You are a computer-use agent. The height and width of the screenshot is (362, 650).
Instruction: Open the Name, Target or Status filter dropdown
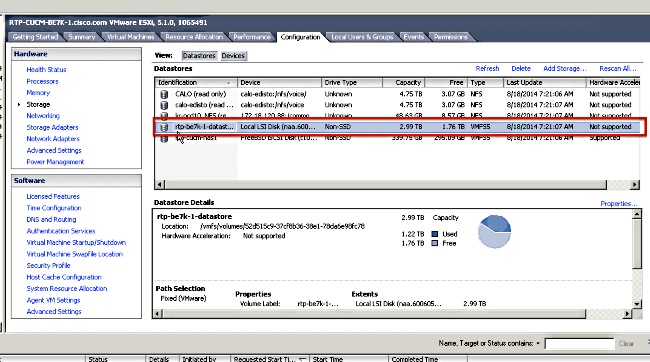(x=538, y=343)
